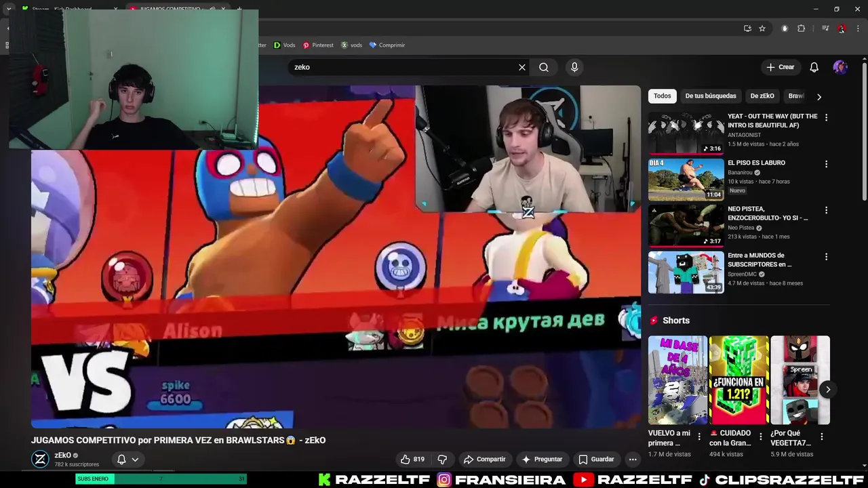Open the Funciona en 1.21 short

(x=739, y=380)
